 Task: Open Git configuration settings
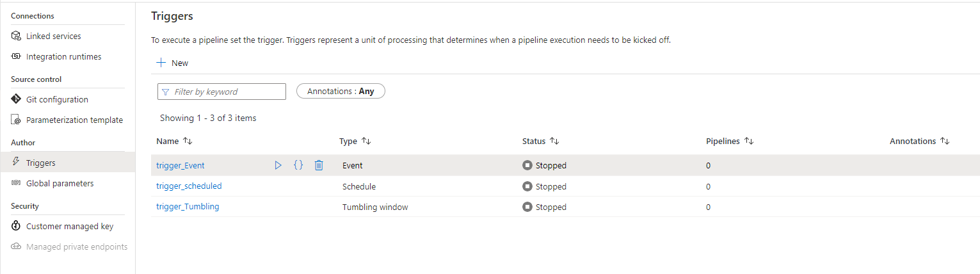pos(57,99)
